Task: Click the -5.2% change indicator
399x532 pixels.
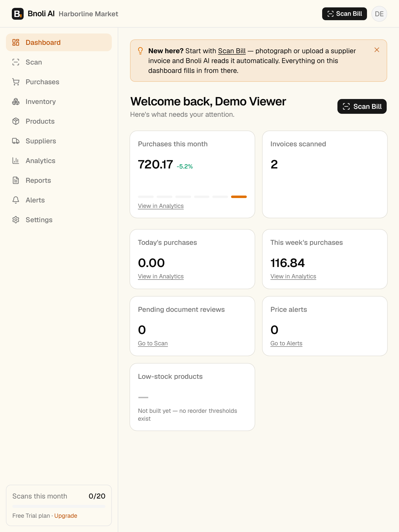Action: 185,166
